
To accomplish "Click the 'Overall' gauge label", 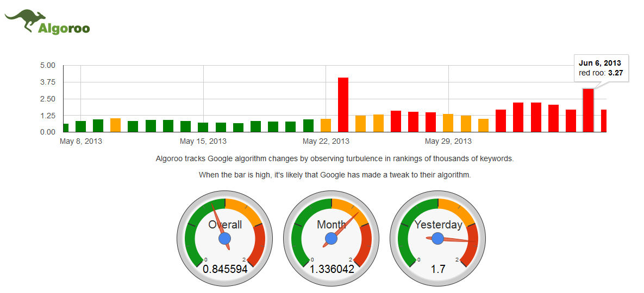I will click(224, 225).
